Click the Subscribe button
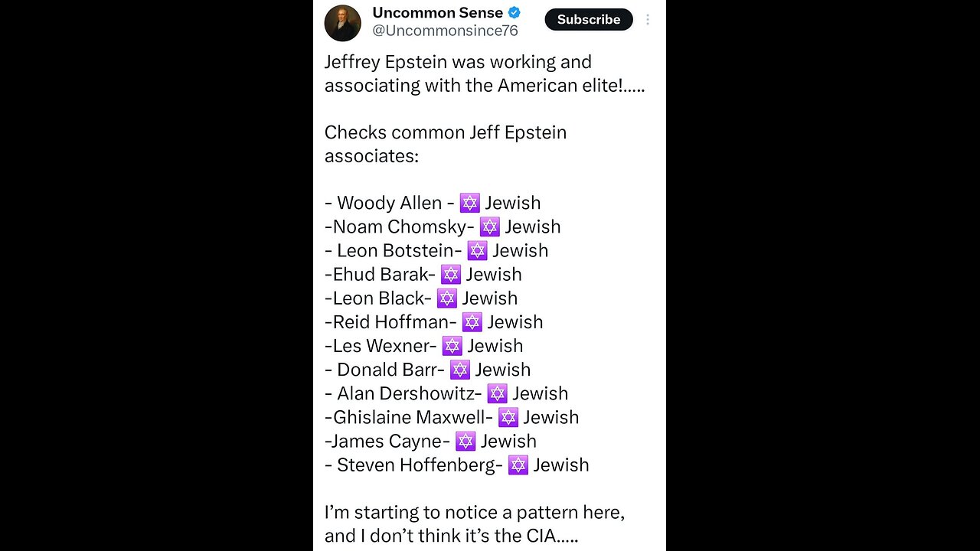This screenshot has height=551, width=980. [589, 20]
